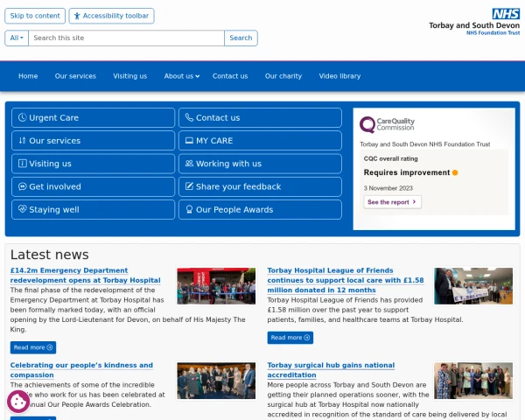Click the League of Friends news thumbnail

473,286
